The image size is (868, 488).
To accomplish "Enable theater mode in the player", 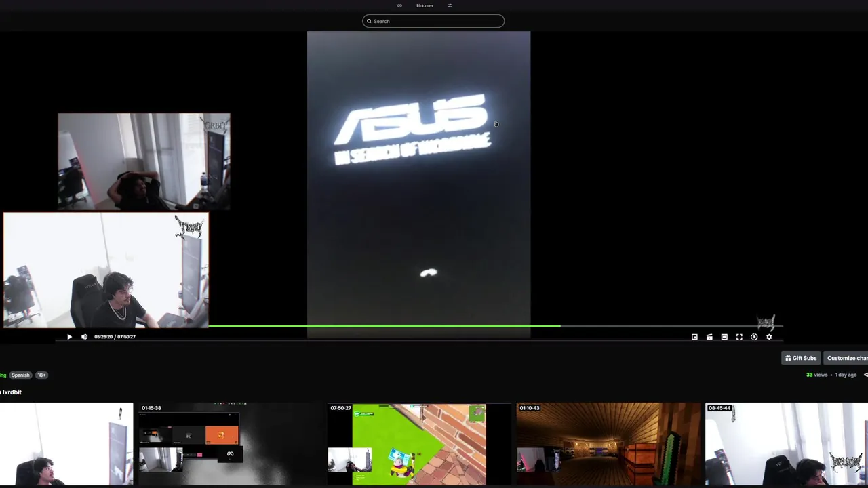I will coord(724,337).
